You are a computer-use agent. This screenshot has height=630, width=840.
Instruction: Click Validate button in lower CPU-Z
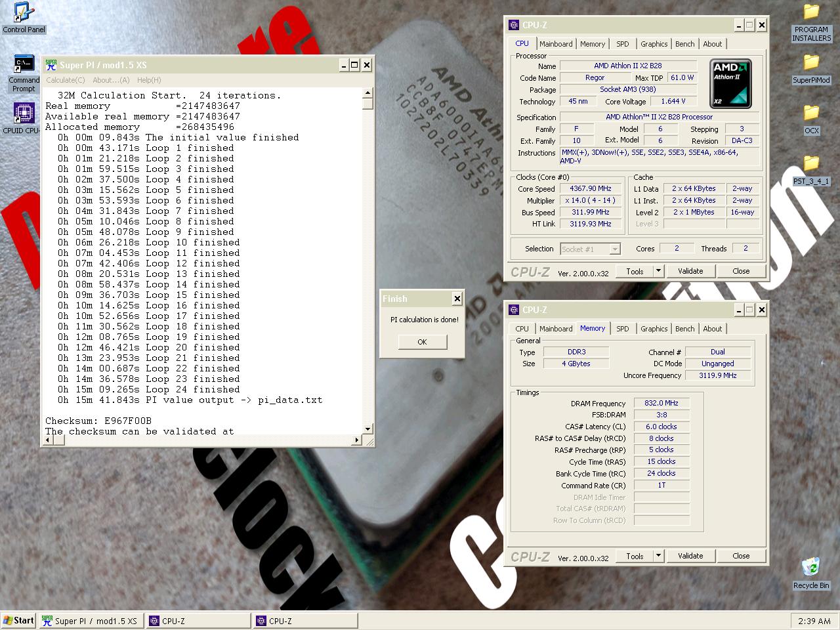pos(690,556)
